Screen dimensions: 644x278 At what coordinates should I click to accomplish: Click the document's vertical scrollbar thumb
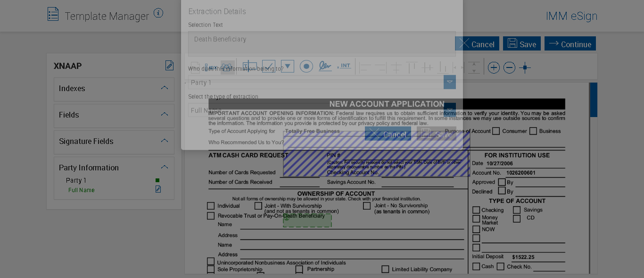point(593,100)
